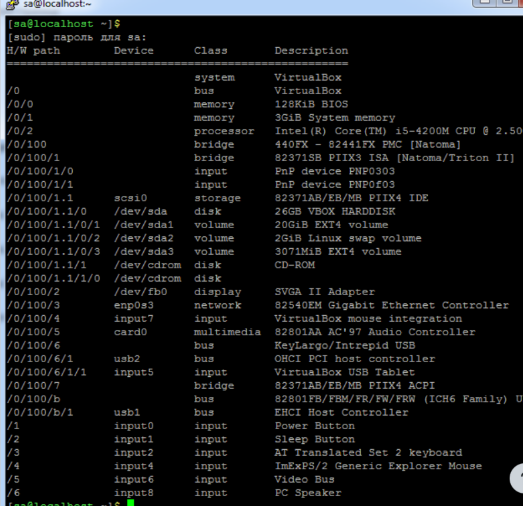Click the H/W path column header
The image size is (523, 506).
click(33, 51)
